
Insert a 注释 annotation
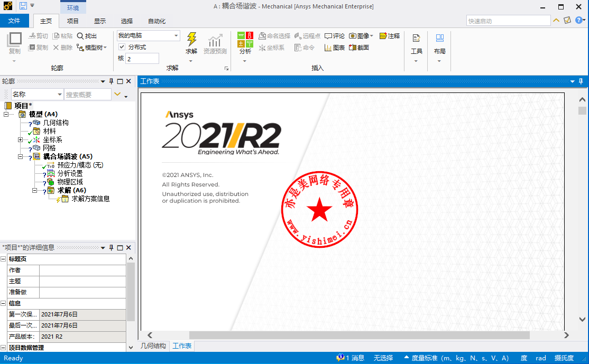pos(390,36)
